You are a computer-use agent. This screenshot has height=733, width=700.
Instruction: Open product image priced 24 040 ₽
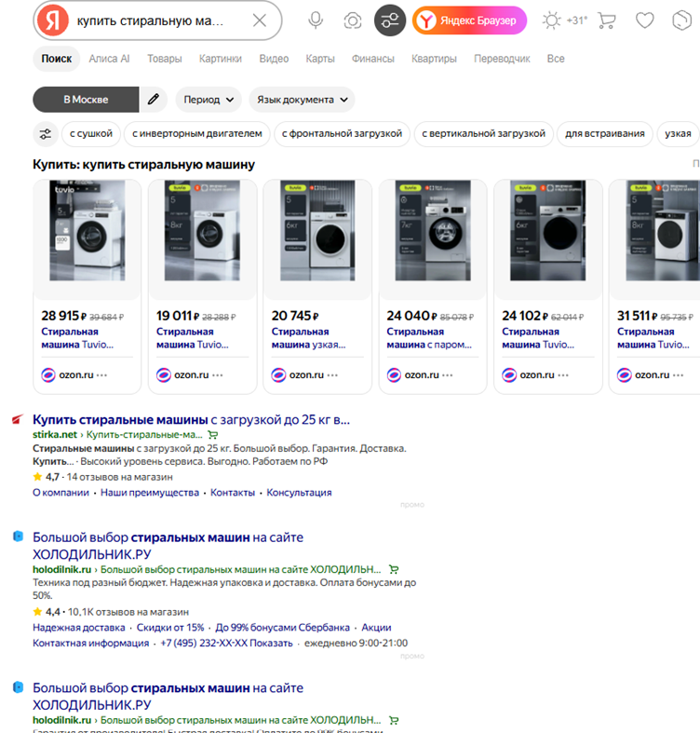433,230
